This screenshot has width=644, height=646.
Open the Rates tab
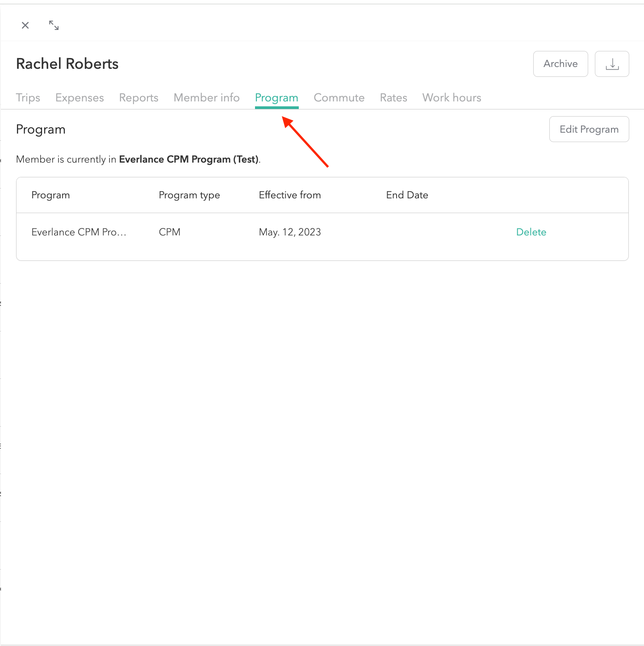393,98
